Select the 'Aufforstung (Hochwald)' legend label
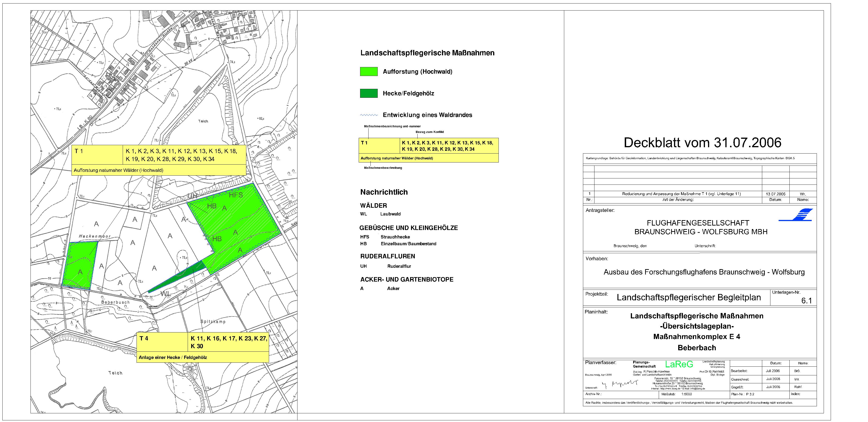Screen dimensions: 868x422 [x=418, y=72]
